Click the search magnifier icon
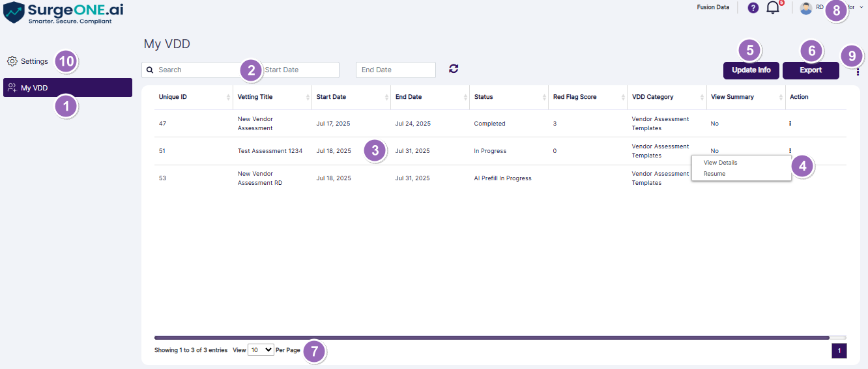The image size is (868, 369). click(x=150, y=70)
